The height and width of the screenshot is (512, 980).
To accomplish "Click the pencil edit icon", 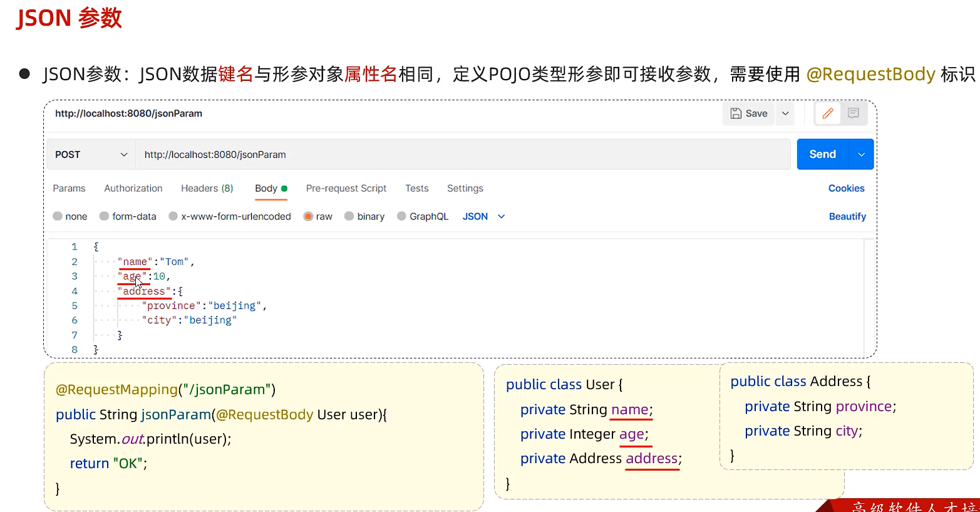I will (x=827, y=113).
